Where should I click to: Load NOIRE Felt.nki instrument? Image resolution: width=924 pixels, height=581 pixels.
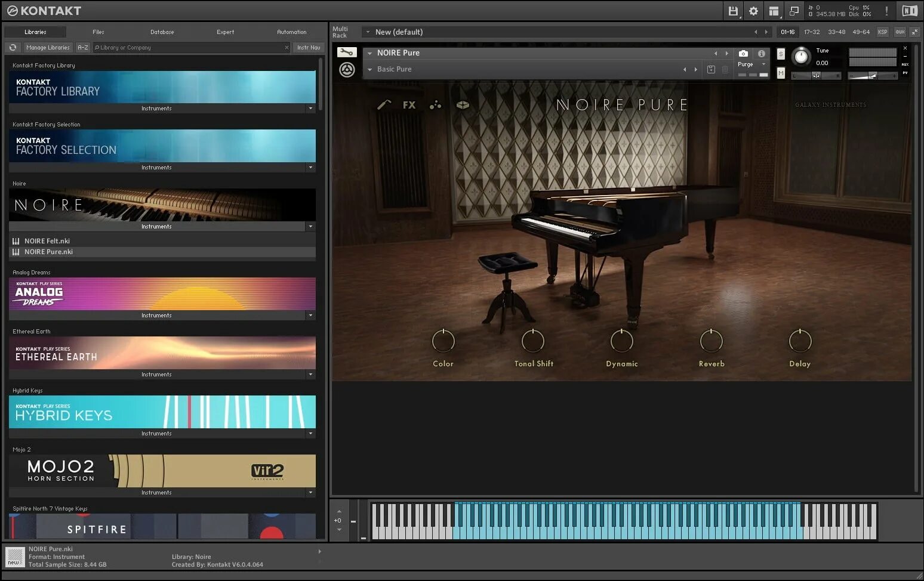(x=162, y=241)
